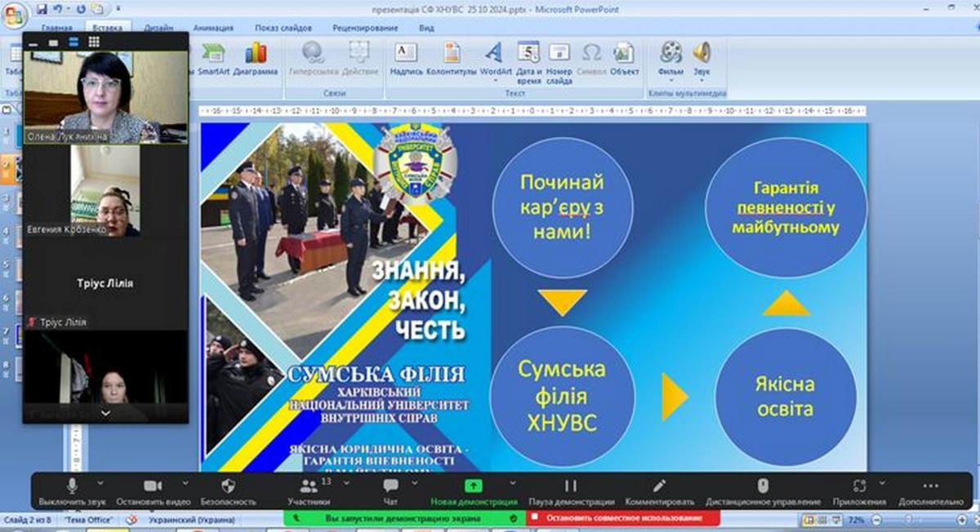The height and width of the screenshot is (532, 980).
Task: Click the Office button in PowerPoint
Action: coord(14,15)
